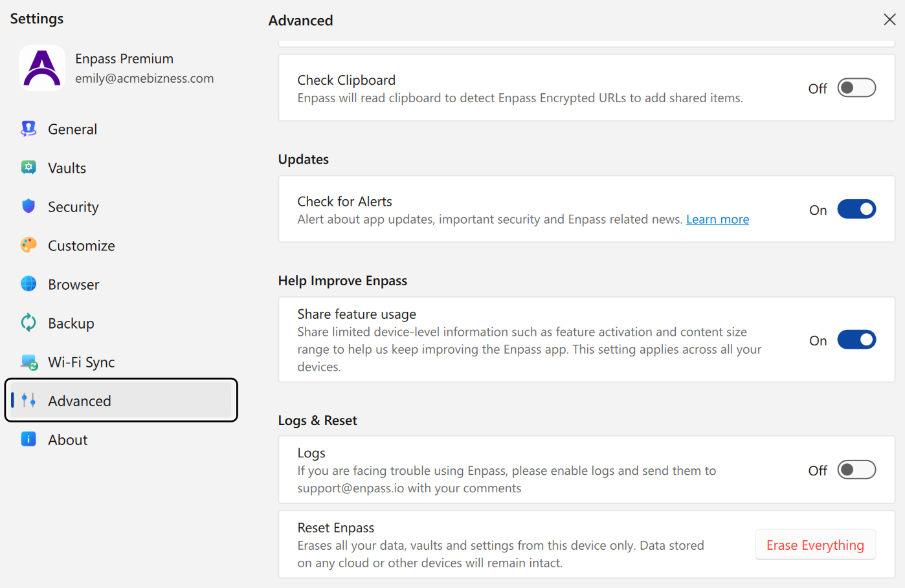
Task: Open the About section
Action: click(x=121, y=440)
